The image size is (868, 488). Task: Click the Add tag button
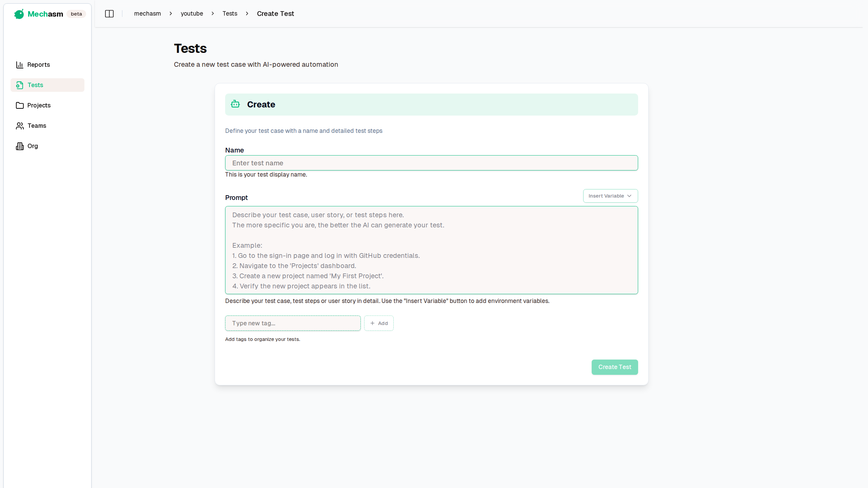click(x=379, y=323)
